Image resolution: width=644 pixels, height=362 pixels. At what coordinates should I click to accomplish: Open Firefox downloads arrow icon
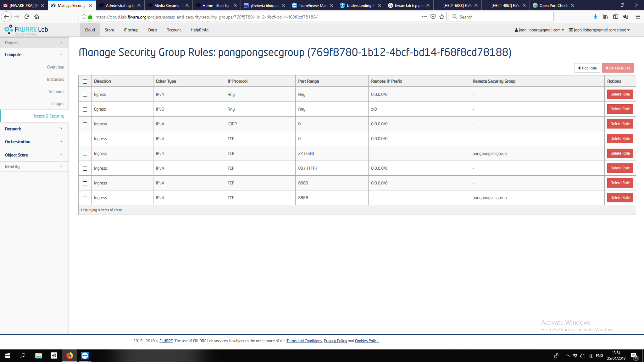tap(596, 17)
